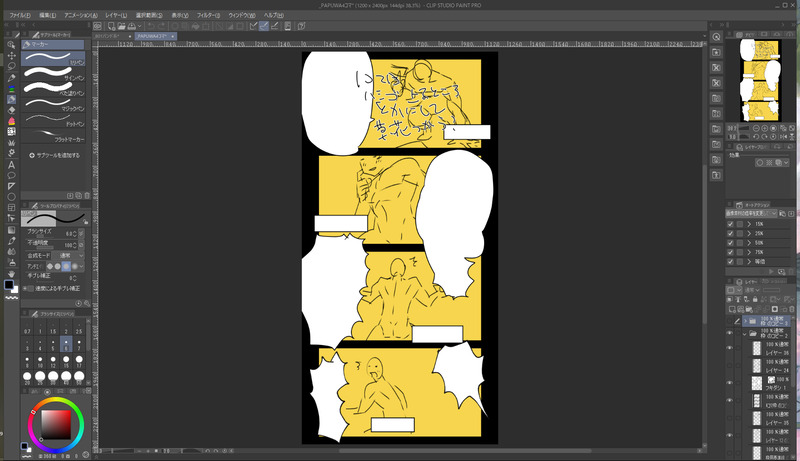Screen dimensions: 800x461
Task: Select the Eraser tool
Action: coord(11,110)
